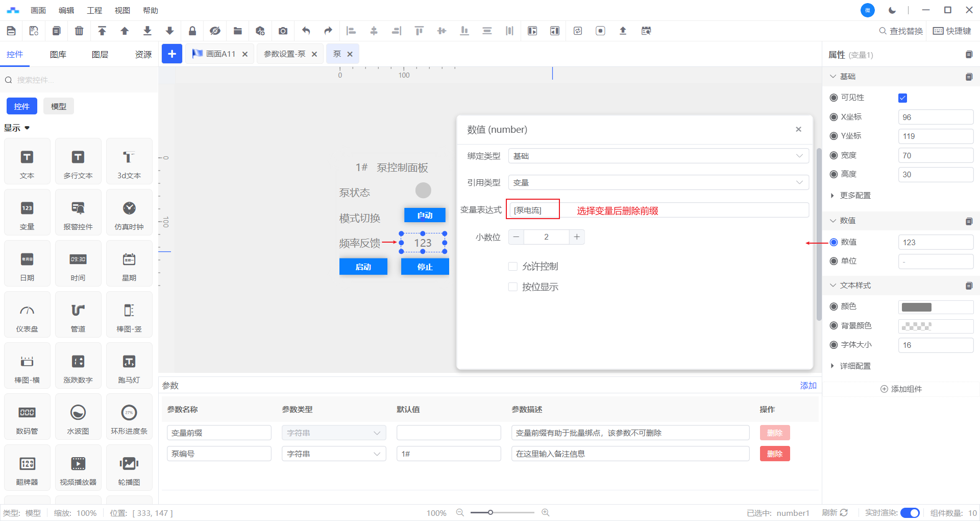Click the lock icon in toolbar

[x=192, y=31]
